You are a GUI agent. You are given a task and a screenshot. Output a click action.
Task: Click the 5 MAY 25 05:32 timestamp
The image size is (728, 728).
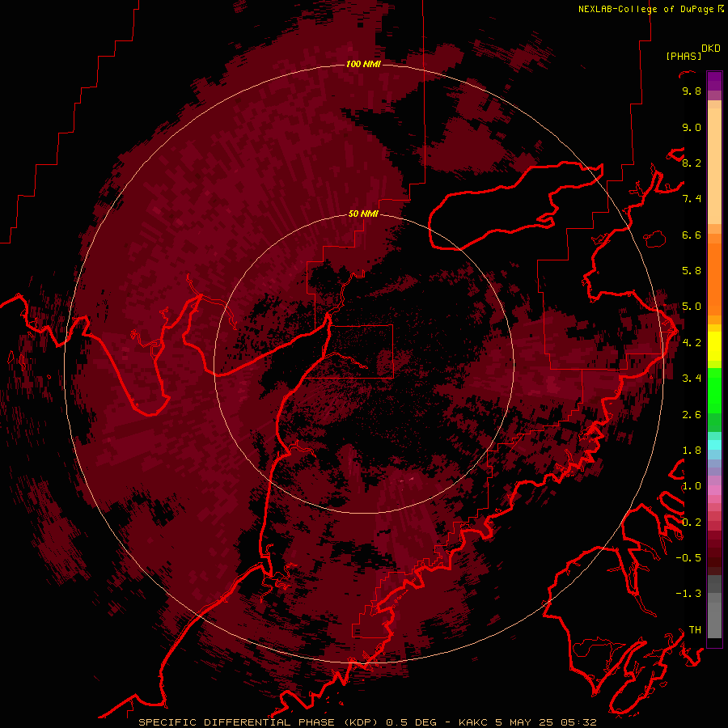coord(545,722)
